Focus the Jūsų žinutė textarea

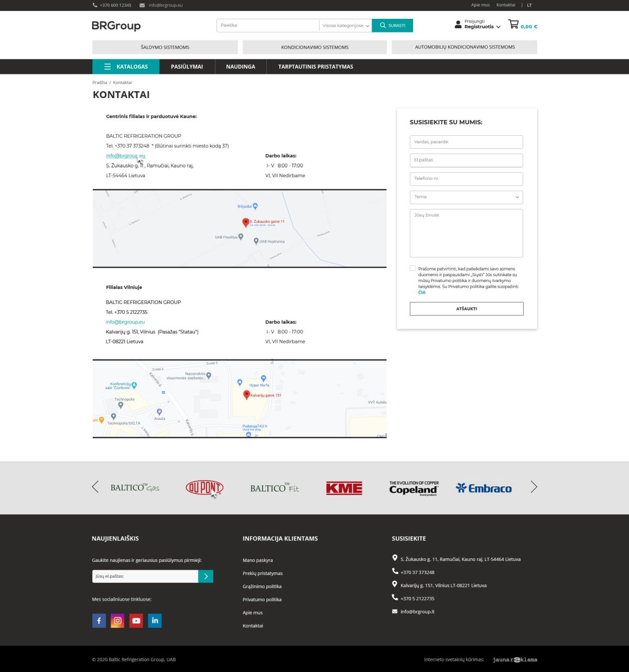click(x=467, y=233)
